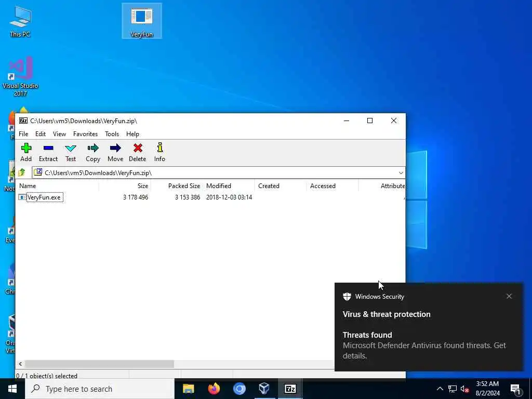The image size is (532, 399).
Task: Click the objects selected status text
Action: [x=46, y=376]
